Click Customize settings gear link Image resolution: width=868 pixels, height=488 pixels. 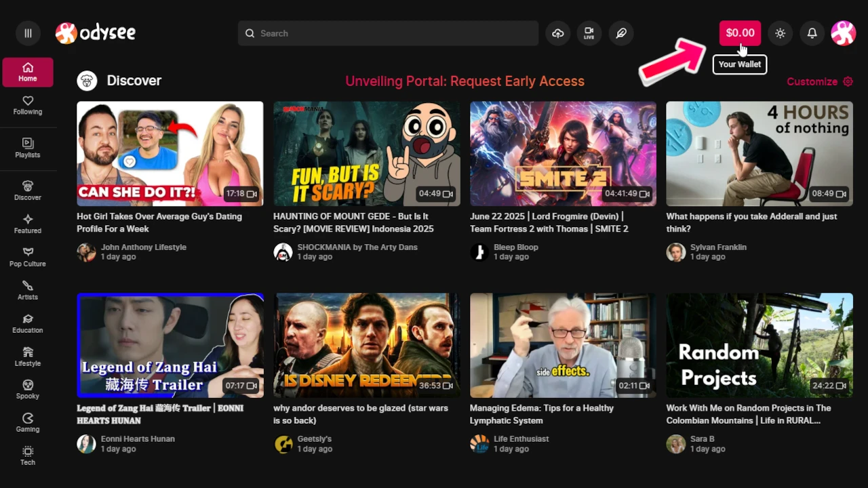tap(820, 81)
